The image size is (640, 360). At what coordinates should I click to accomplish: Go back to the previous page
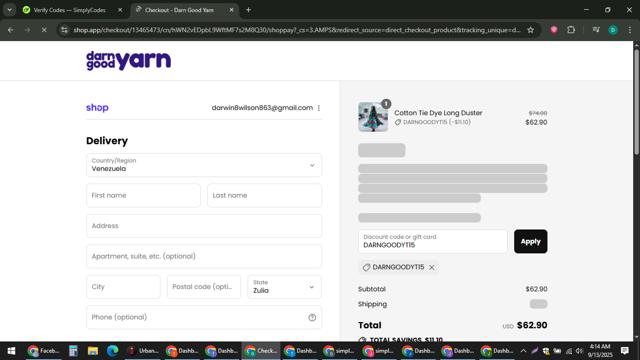pos(11,30)
